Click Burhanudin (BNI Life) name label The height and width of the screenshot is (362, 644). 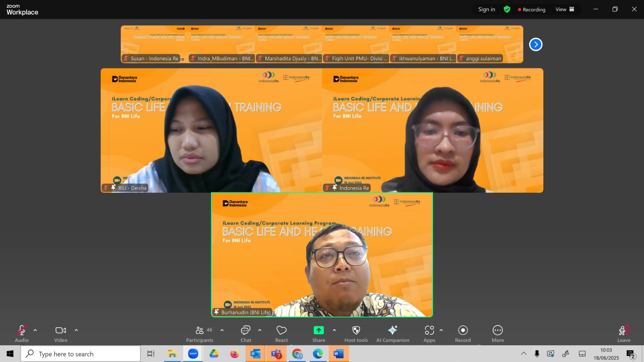(246, 312)
